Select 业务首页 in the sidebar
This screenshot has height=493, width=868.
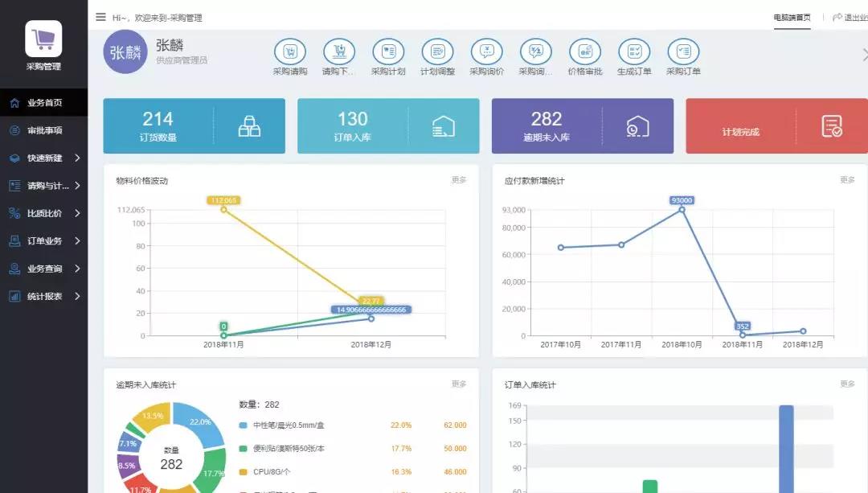pos(43,102)
